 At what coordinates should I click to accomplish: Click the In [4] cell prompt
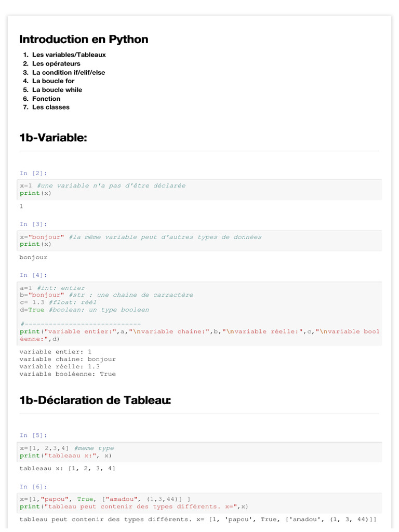point(33,275)
